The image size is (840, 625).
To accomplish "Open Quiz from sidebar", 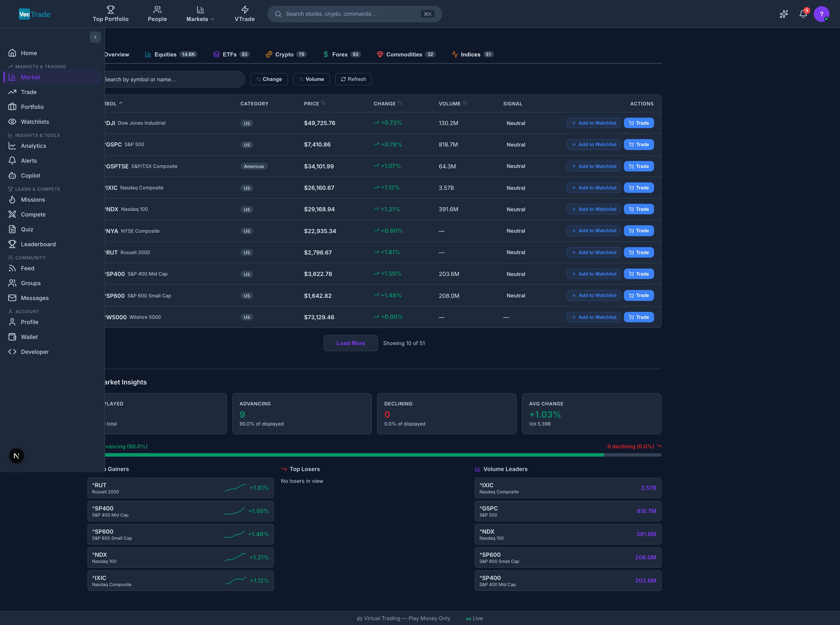I will coord(52,229).
